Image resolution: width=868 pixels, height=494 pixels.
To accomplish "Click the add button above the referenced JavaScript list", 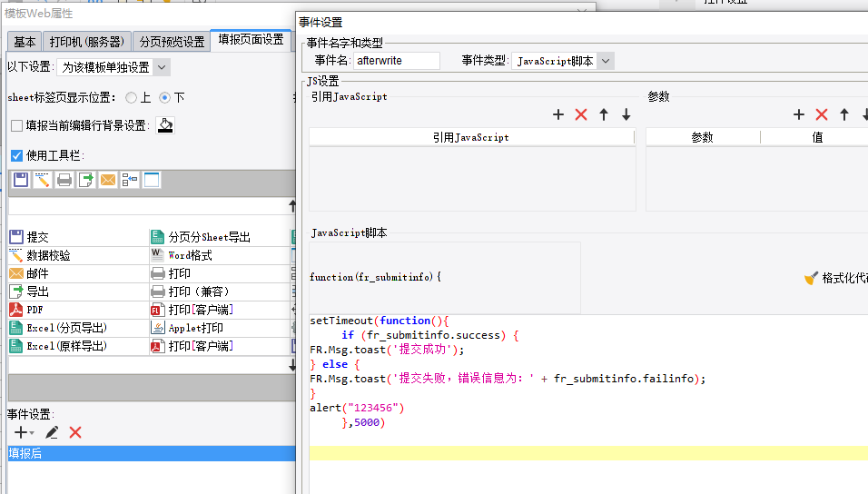I will click(558, 114).
